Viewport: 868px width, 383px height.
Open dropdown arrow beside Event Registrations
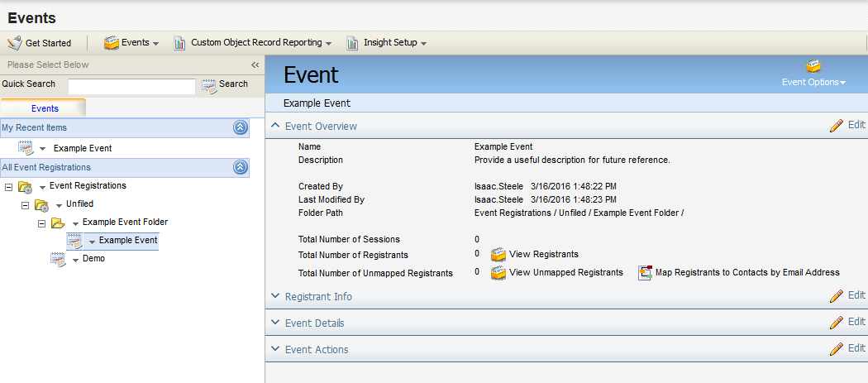pyautogui.click(x=43, y=187)
